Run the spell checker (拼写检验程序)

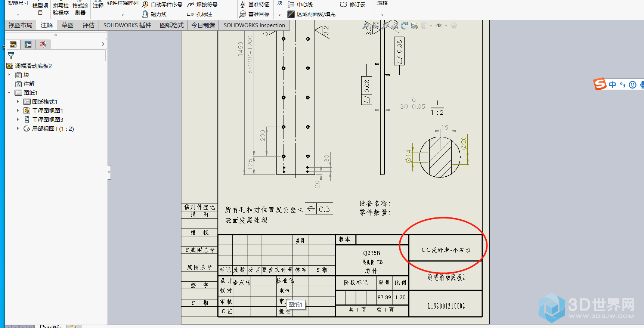point(61,9)
